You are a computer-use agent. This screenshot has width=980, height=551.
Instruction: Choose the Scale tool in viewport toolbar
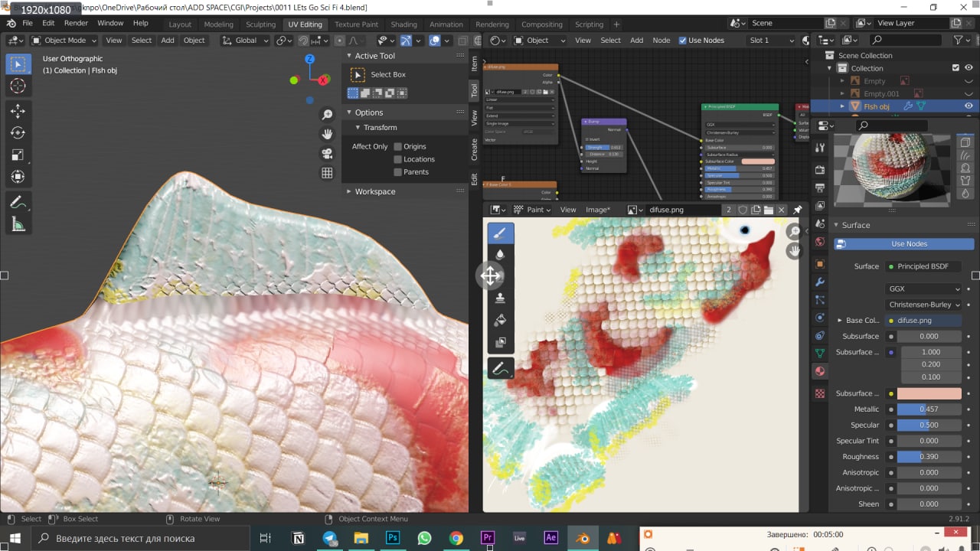click(18, 155)
